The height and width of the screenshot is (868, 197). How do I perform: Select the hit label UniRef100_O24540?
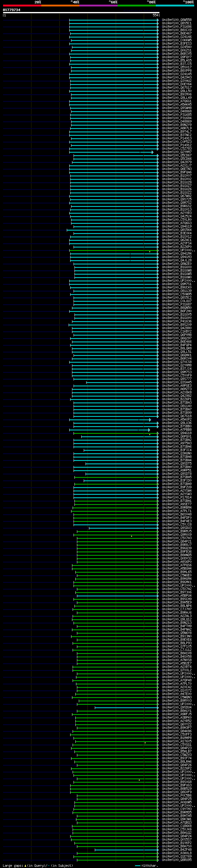176,47
